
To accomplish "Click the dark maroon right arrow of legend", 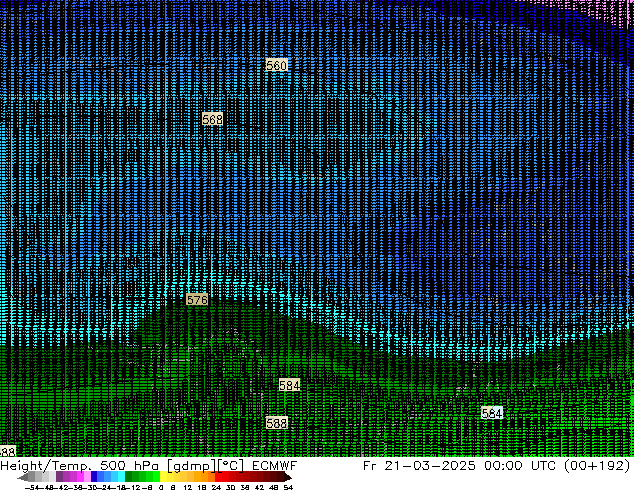I will click(287, 478).
